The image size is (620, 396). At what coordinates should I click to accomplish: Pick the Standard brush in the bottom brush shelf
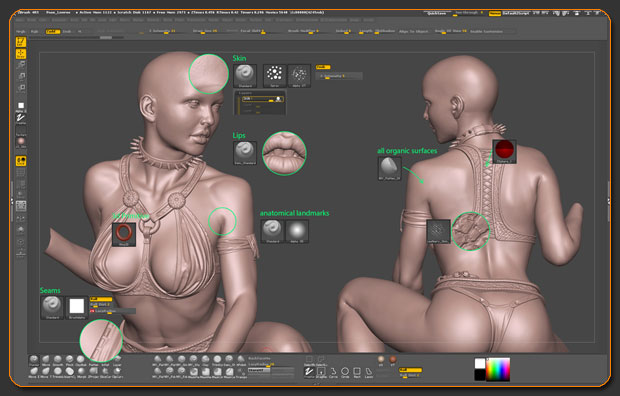34,360
